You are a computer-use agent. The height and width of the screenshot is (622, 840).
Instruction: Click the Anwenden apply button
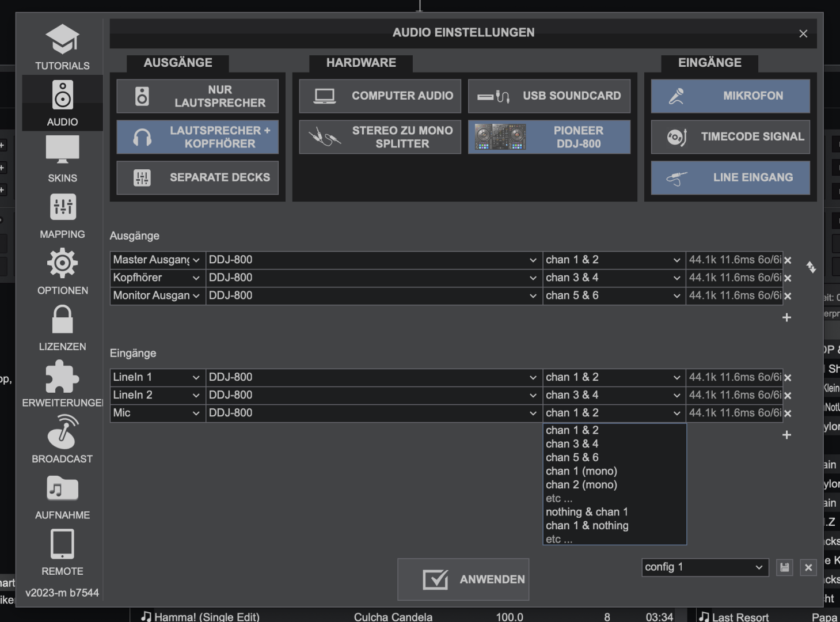463,579
